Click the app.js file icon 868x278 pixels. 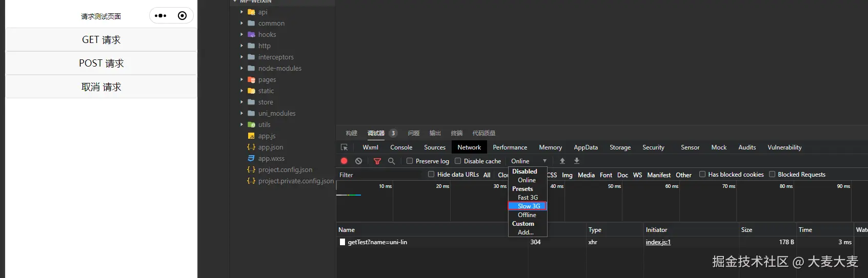coord(251,136)
